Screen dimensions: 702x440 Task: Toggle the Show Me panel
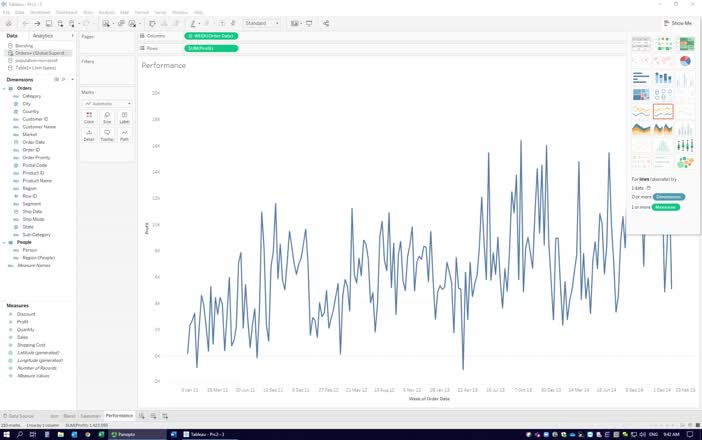pyautogui.click(x=677, y=23)
